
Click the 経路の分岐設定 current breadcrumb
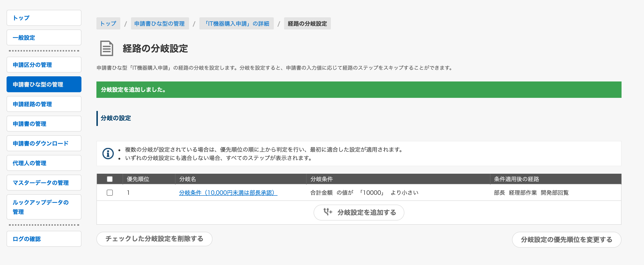click(307, 23)
